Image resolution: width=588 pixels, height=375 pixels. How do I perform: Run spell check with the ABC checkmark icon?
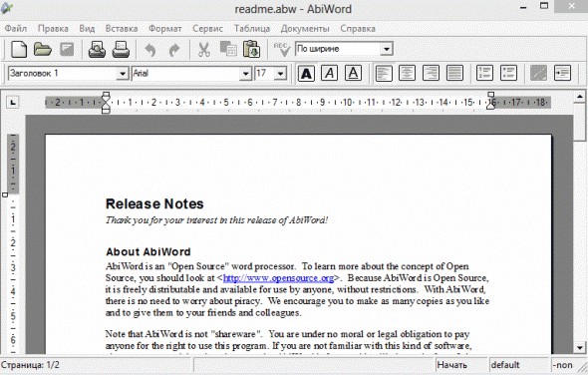click(282, 49)
